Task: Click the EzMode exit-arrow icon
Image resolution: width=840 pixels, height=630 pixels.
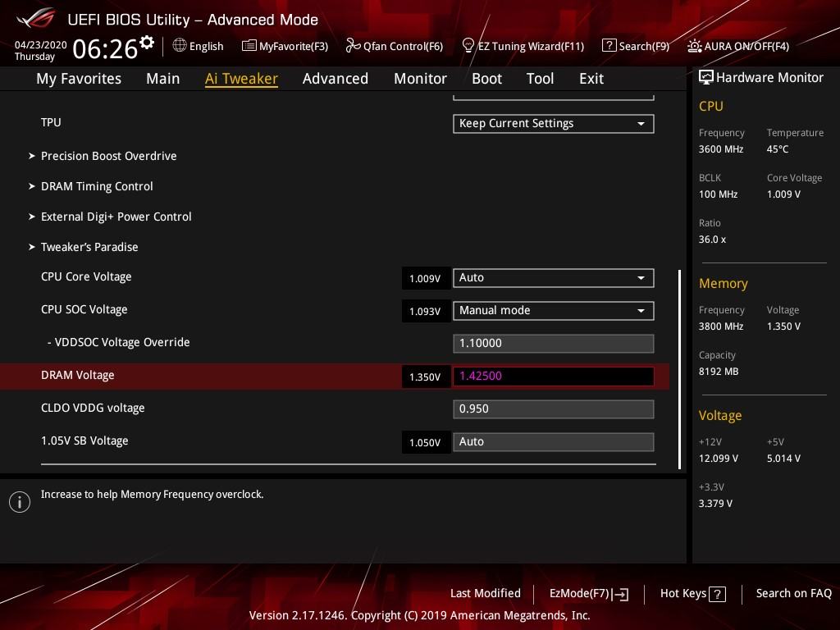Action: (x=620, y=594)
